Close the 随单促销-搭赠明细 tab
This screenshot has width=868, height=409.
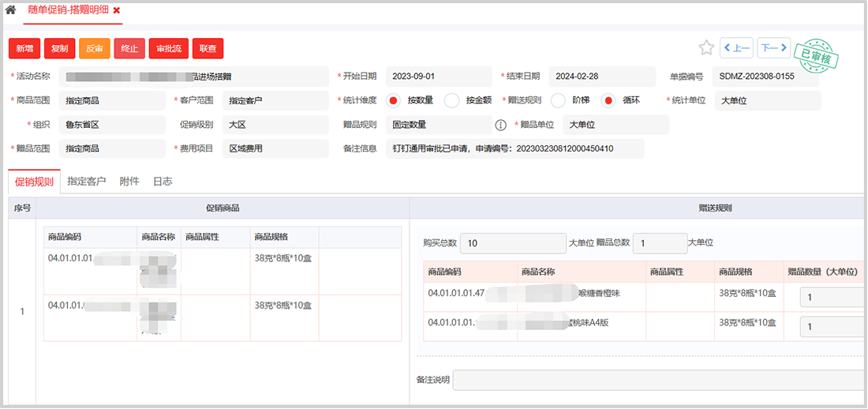[x=117, y=10]
